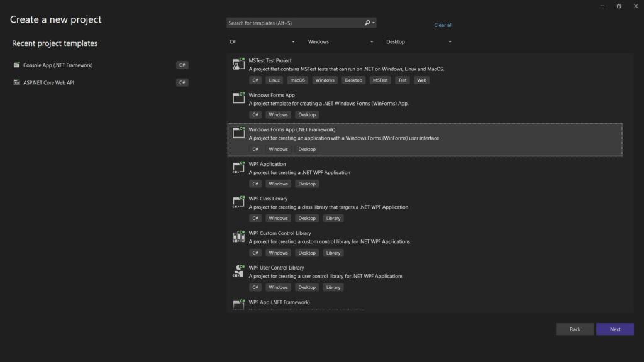
Task: Click the Web tag chip
Action: (x=421, y=80)
